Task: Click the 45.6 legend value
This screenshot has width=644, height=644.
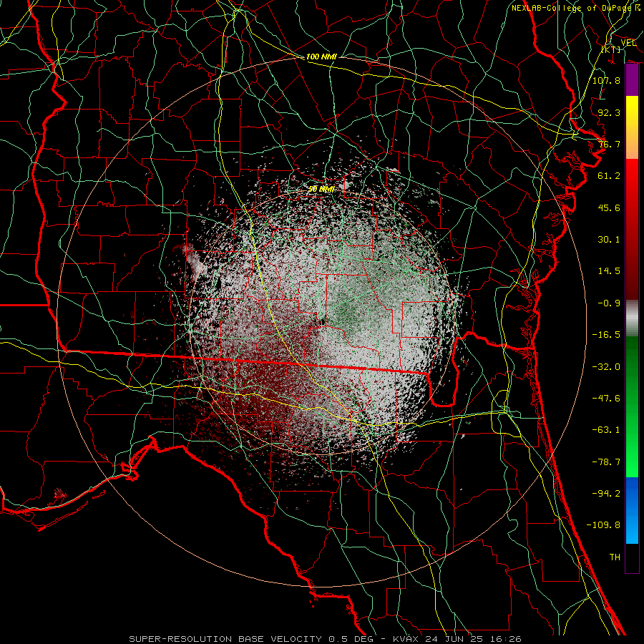Action: (609, 208)
